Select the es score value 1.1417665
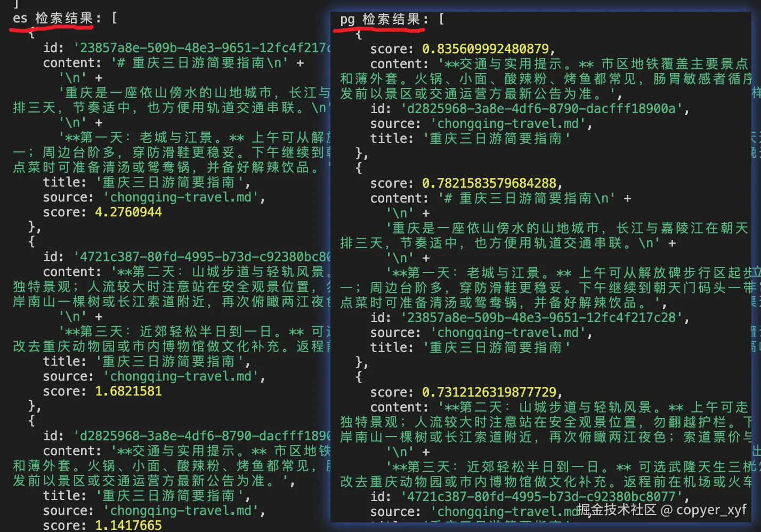Screen dimensions: 761x532 tap(128, 525)
